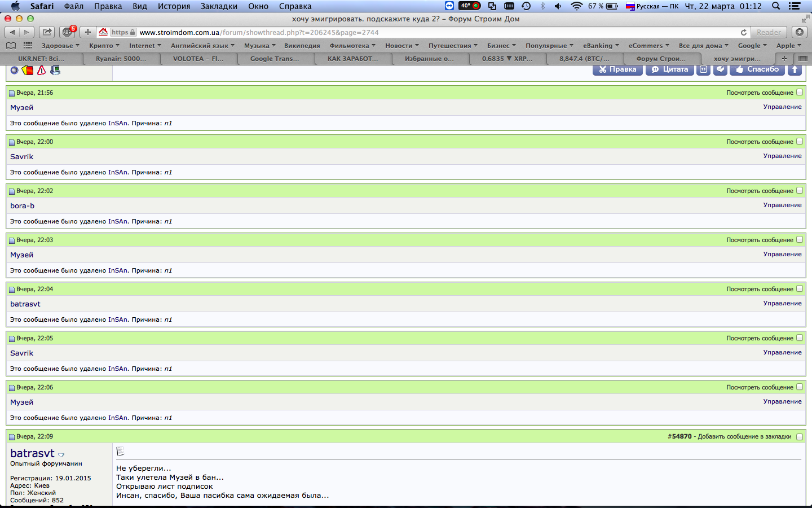The height and width of the screenshot is (508, 812).
Task: Open Safari Downloads button
Action: (x=800, y=32)
